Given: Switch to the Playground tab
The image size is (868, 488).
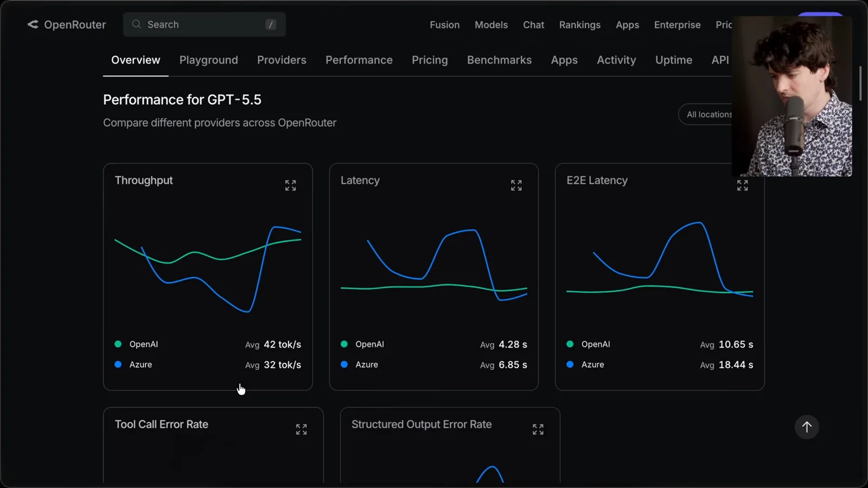Looking at the screenshot, I should 209,60.
